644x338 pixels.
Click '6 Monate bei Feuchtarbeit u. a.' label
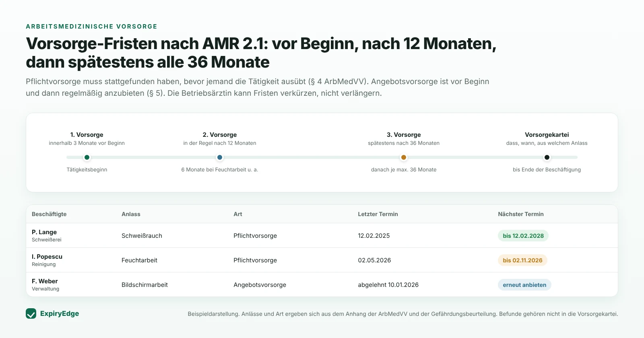click(x=220, y=170)
